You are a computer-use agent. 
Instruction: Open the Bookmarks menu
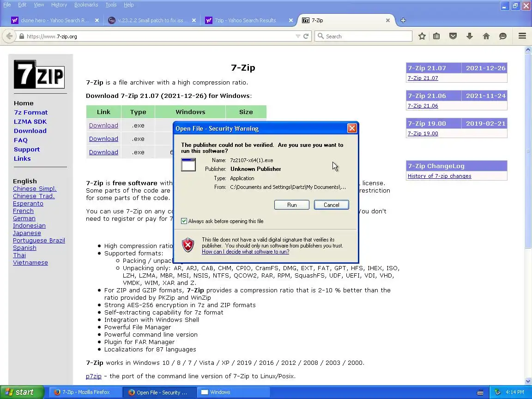pyautogui.click(x=86, y=5)
